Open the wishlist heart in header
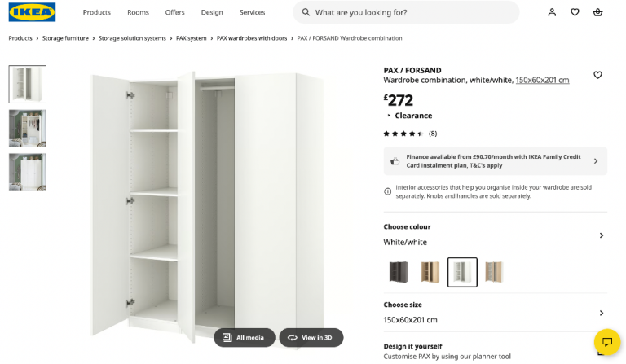 [575, 12]
